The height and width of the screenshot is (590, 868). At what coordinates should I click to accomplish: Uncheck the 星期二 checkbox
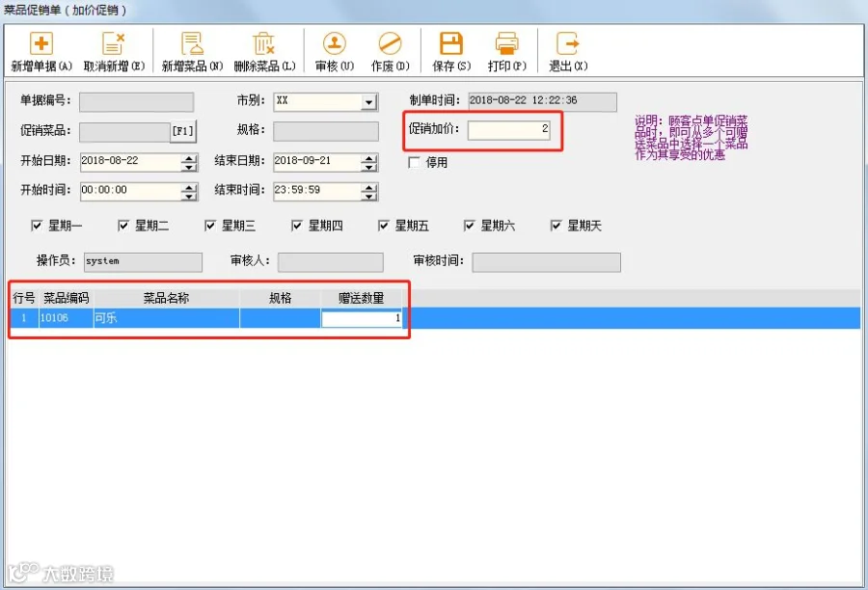coord(123,226)
